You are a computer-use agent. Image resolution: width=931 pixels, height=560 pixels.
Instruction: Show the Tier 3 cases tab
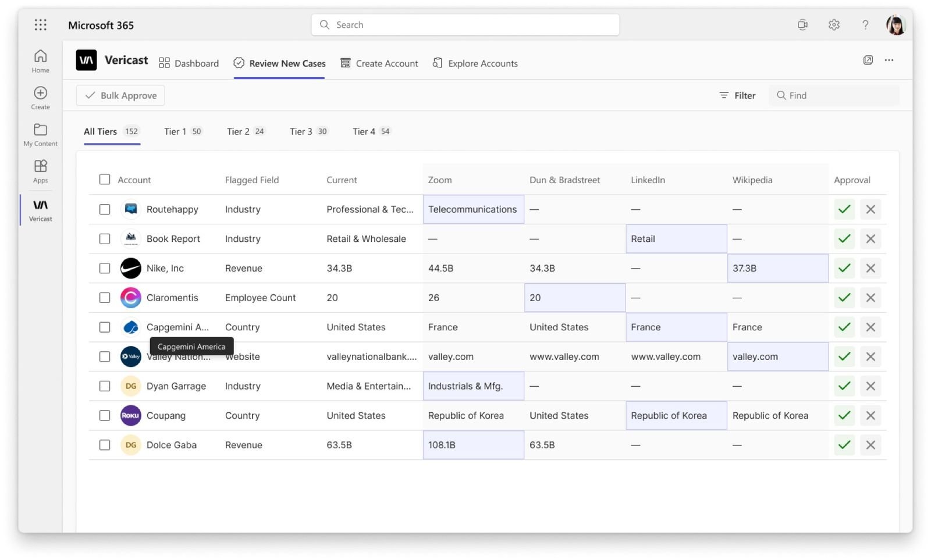[308, 131]
